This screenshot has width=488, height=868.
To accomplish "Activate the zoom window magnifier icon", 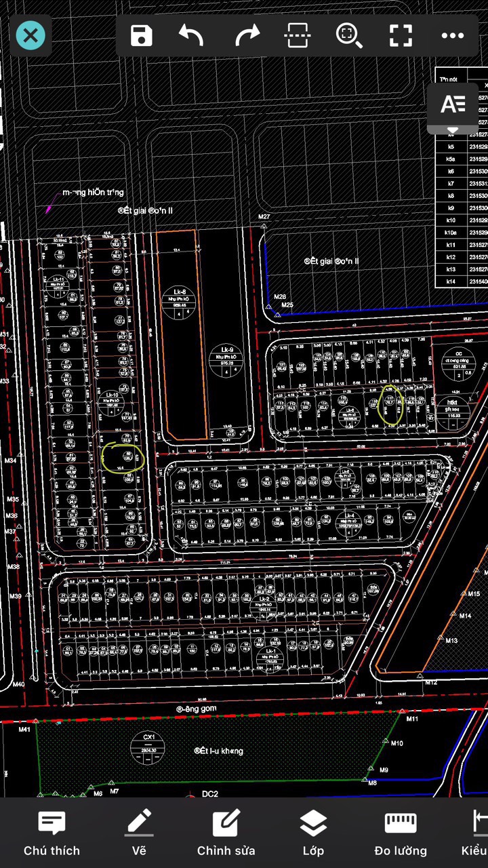I will (x=349, y=35).
